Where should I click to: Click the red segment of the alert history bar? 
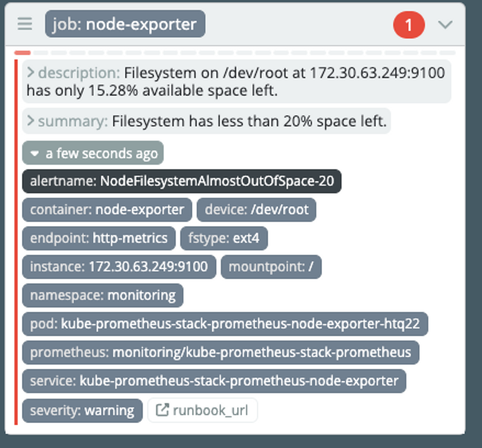[x=23, y=53]
